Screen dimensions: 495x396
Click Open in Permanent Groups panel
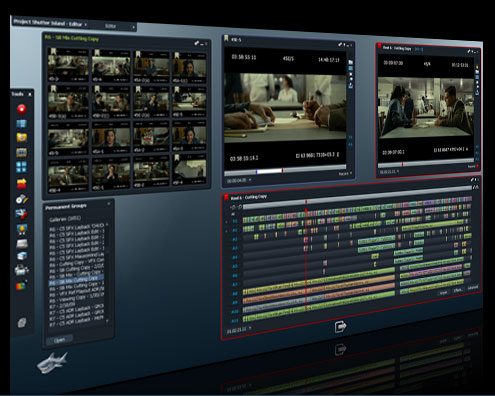point(59,340)
